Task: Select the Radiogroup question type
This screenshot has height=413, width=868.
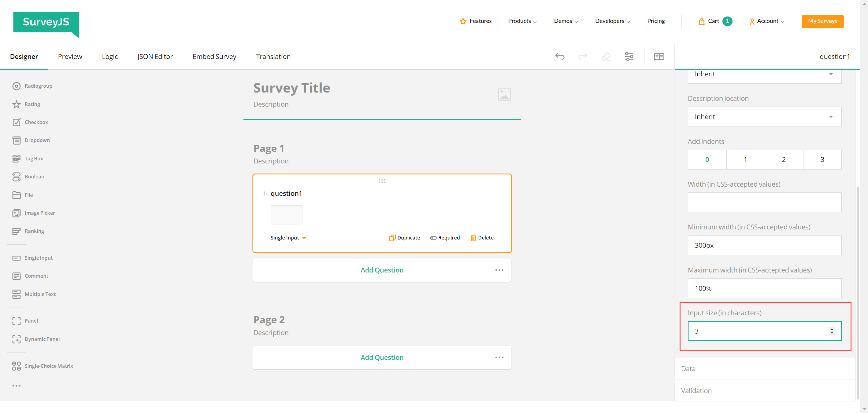Action: click(x=38, y=86)
